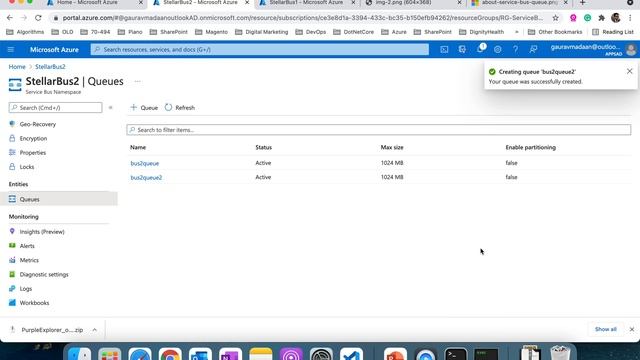Switch to about-service-bus-queue tab
The image size is (640, 360).
[520, 3]
